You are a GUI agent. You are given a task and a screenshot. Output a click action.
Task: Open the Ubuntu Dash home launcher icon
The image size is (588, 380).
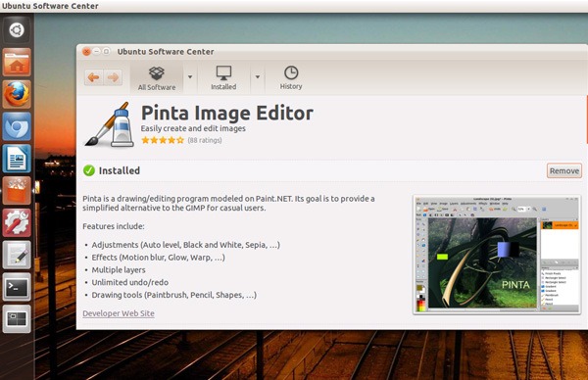[x=17, y=30]
